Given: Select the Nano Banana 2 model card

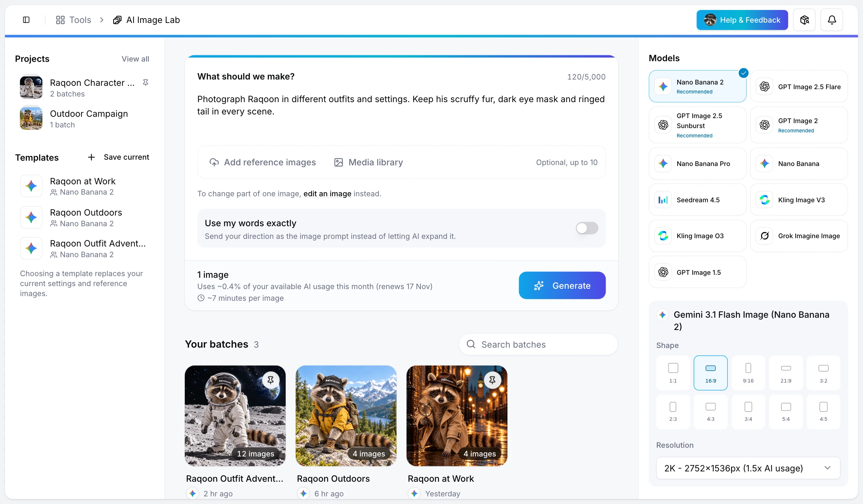Looking at the screenshot, I should [697, 86].
